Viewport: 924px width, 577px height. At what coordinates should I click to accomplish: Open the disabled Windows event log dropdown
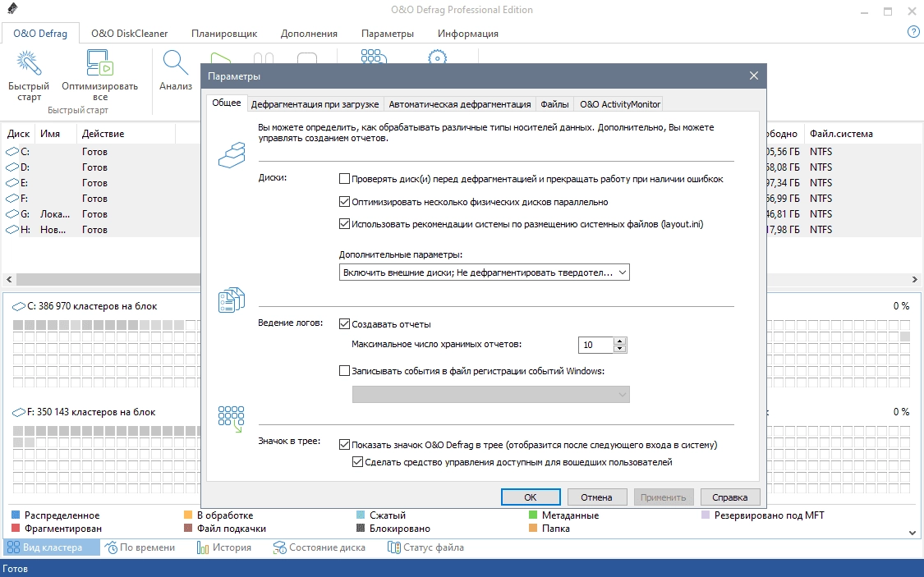[x=491, y=395]
